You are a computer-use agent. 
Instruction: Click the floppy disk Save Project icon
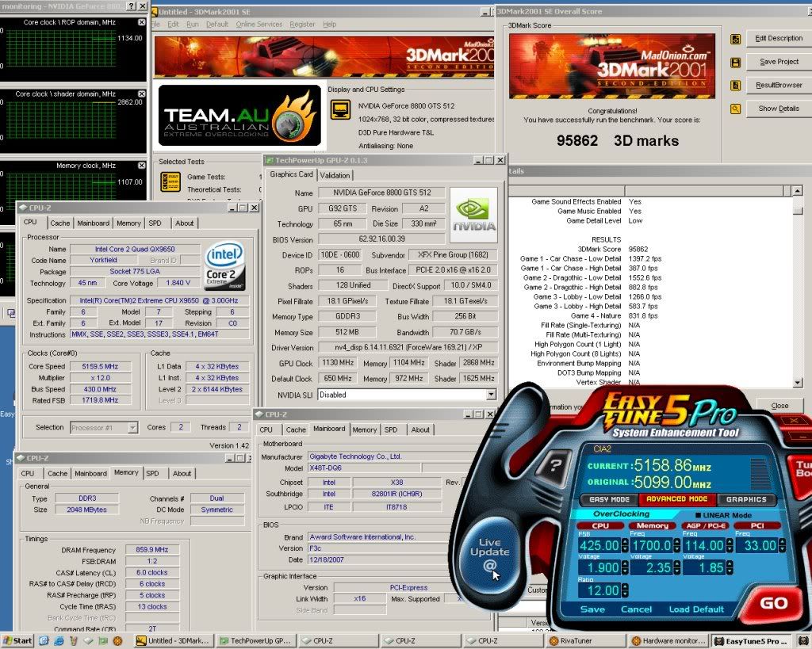point(735,62)
